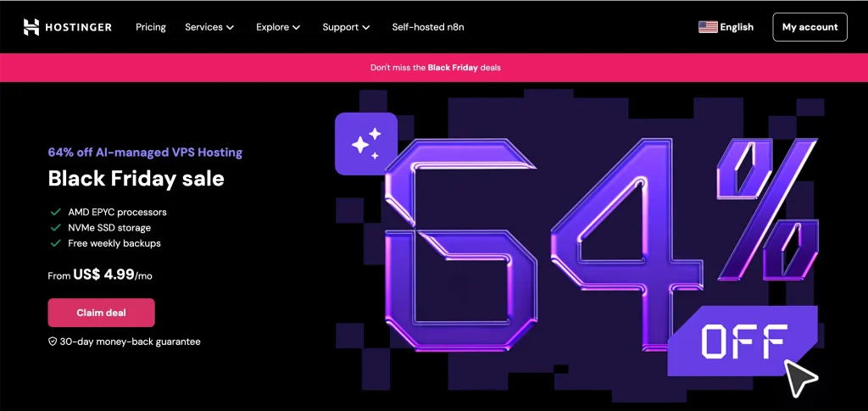The width and height of the screenshot is (868, 411).
Task: Change language via English selector
Action: pos(736,27)
